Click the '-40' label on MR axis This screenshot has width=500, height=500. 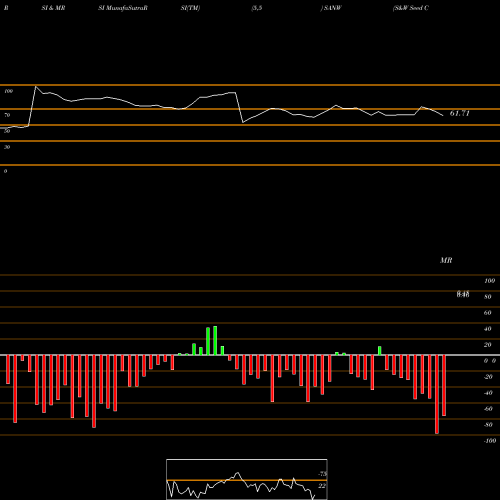[x=488, y=393]
